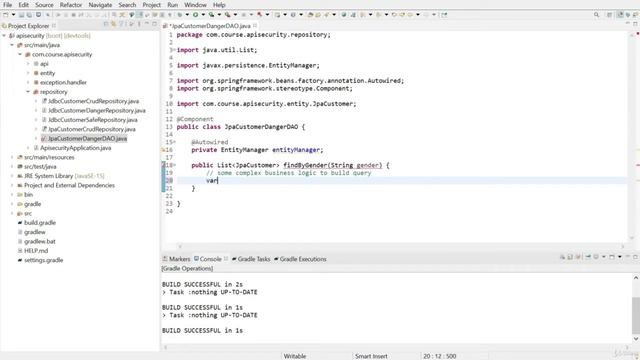The height and width of the screenshot is (360, 640).
Task: Minimize the Project Explorer view
Action: (147, 24)
